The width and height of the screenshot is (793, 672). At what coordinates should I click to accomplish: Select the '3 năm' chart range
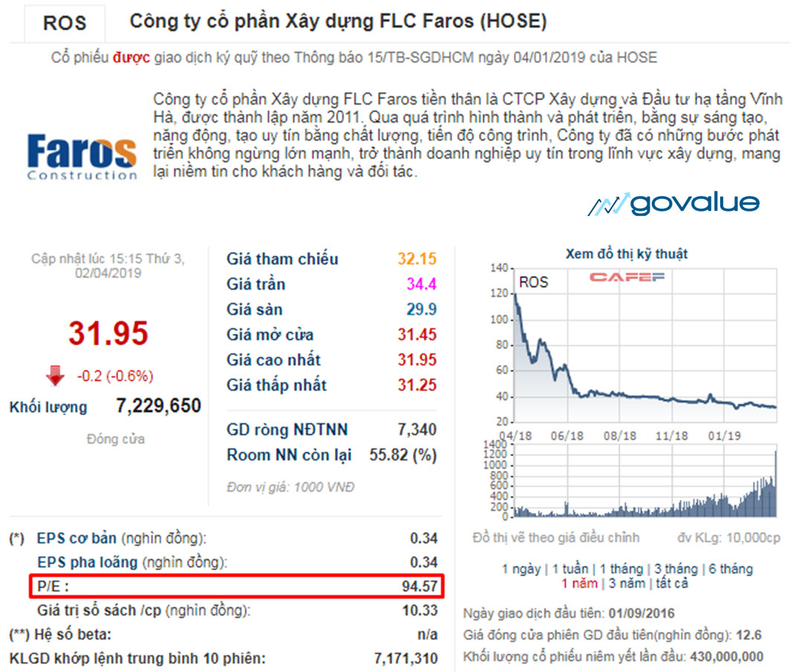[627, 584]
